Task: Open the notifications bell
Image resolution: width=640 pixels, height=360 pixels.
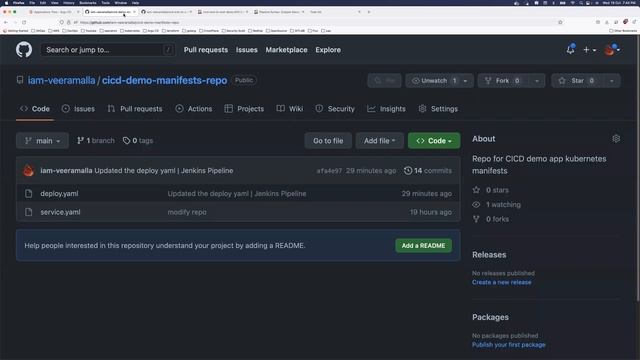Action: 570,50
